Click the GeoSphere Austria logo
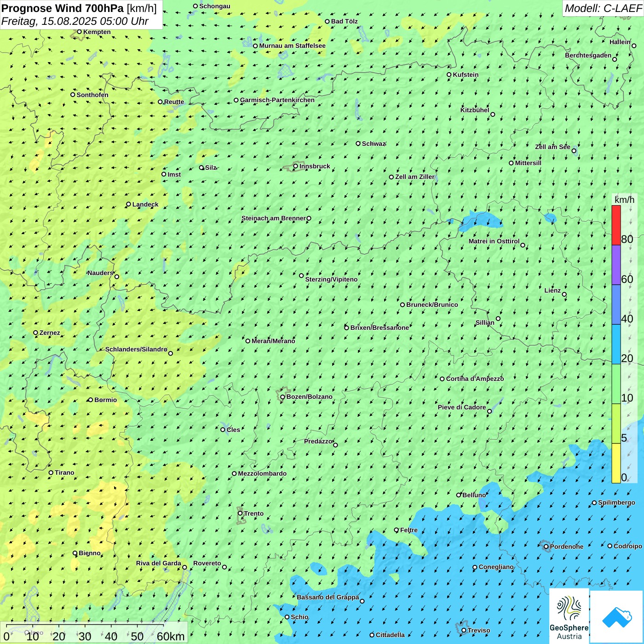Screen dimensions: 644x644 (569, 616)
